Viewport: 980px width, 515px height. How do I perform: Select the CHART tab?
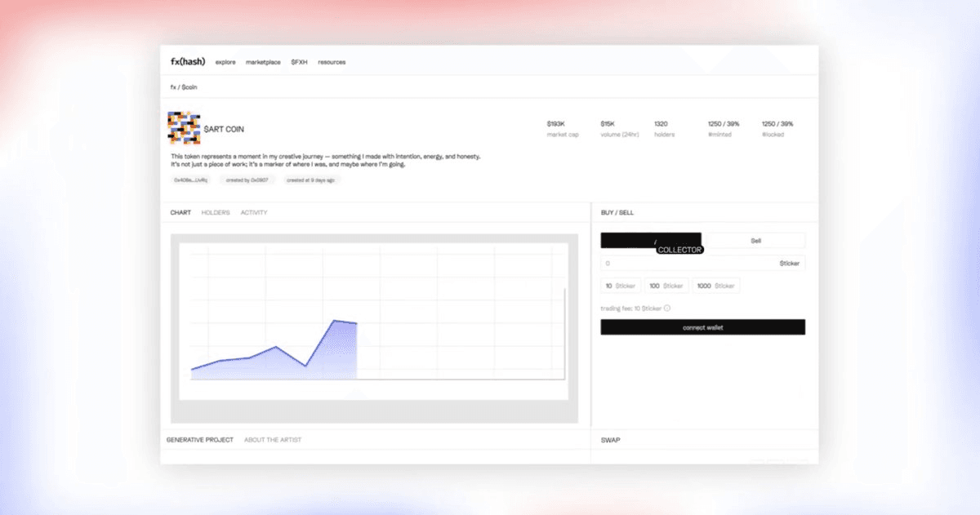(179, 212)
